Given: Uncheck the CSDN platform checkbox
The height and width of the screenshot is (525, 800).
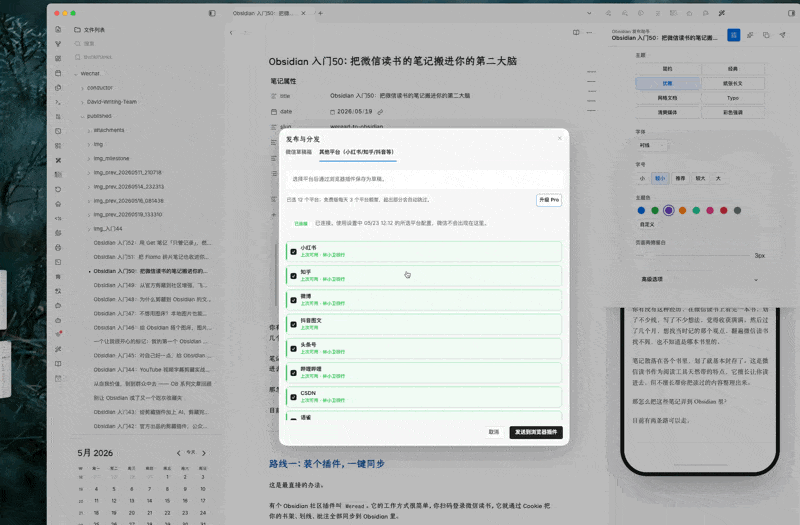Looking at the screenshot, I should click(293, 397).
